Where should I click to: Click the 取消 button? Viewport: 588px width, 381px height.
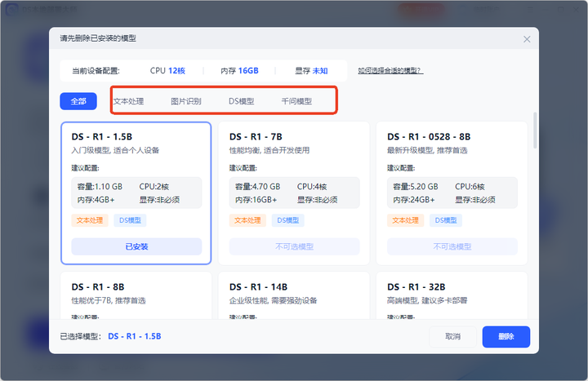[452, 336]
